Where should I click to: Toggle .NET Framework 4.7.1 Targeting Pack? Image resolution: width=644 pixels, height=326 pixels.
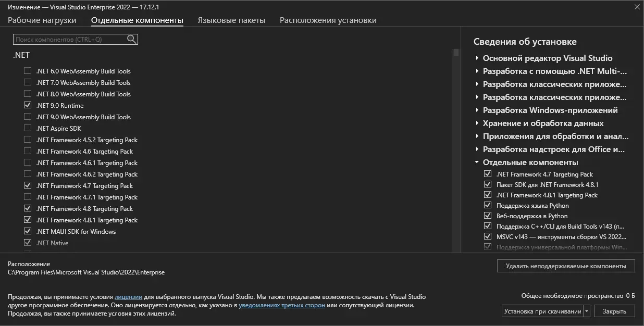pyautogui.click(x=28, y=197)
